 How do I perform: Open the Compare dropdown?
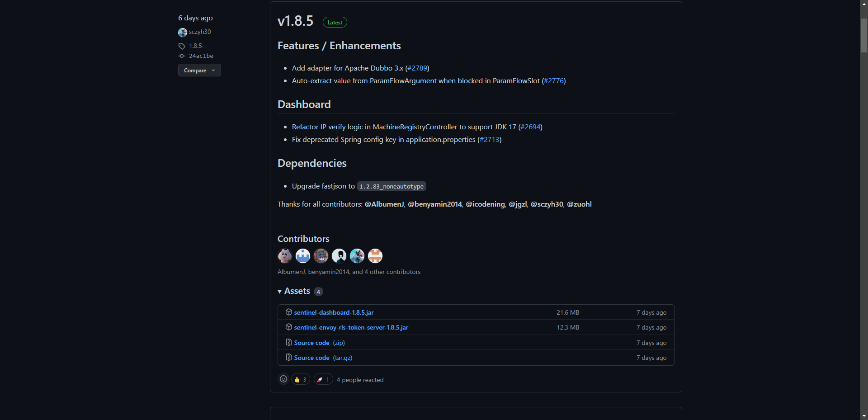click(199, 70)
